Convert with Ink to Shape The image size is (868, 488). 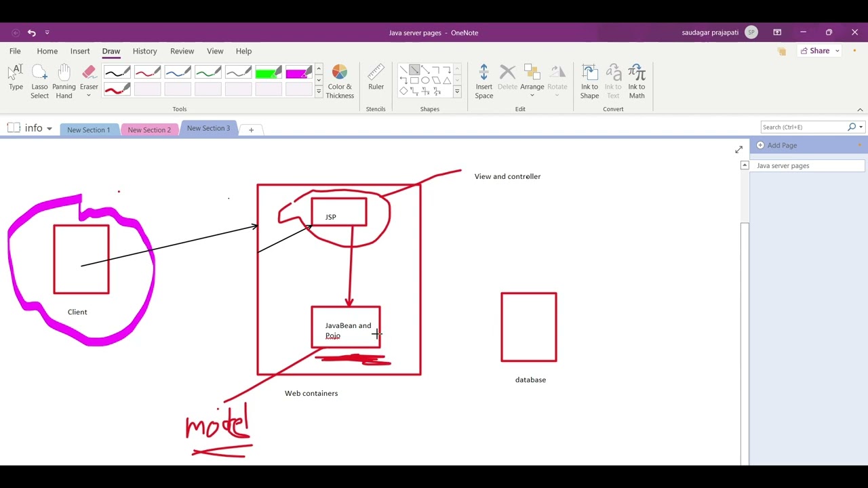click(589, 81)
